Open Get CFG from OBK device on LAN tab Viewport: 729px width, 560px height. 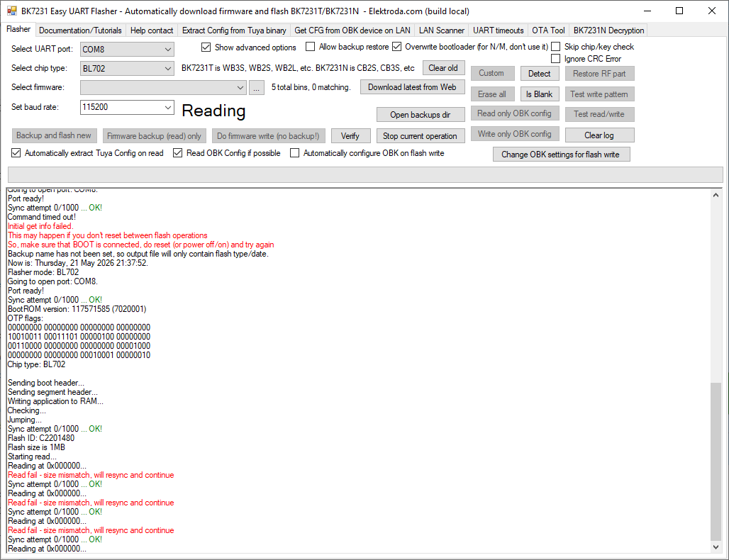pyautogui.click(x=352, y=30)
